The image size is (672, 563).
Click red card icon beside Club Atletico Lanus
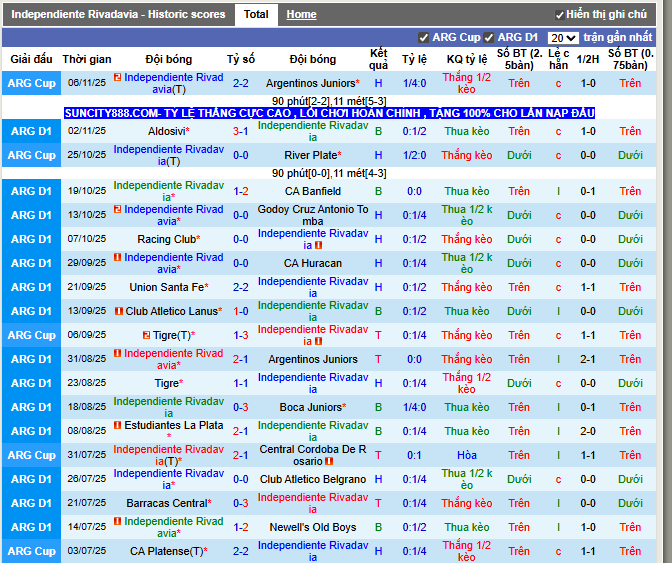(119, 311)
